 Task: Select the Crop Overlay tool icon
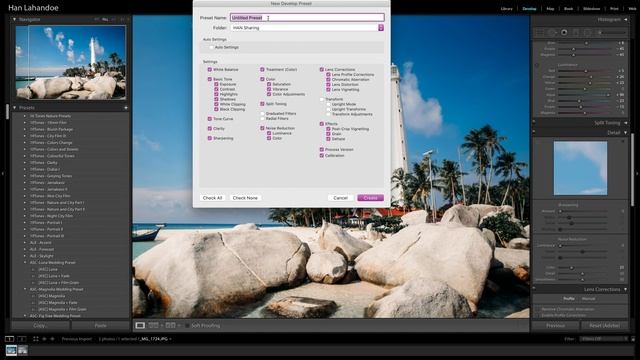point(540,32)
